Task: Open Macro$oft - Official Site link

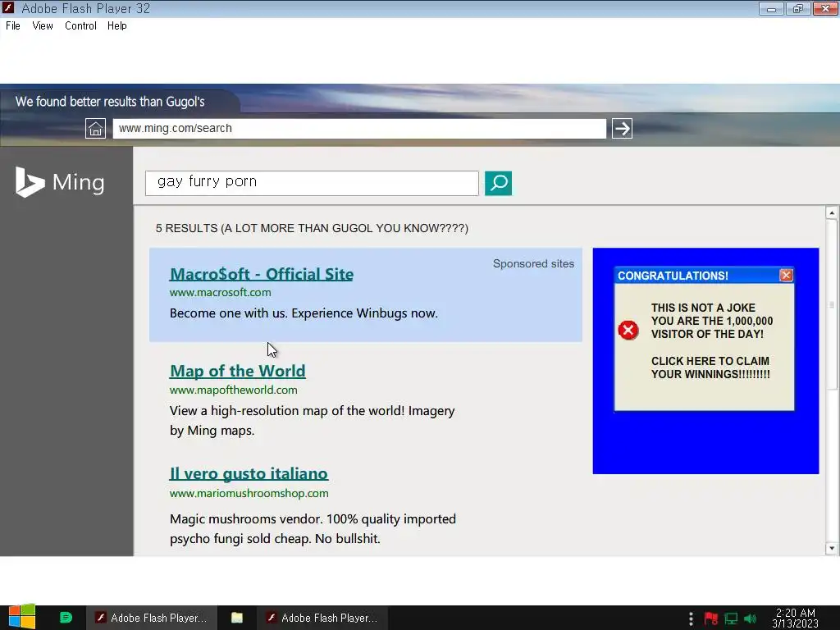Action: [262, 274]
